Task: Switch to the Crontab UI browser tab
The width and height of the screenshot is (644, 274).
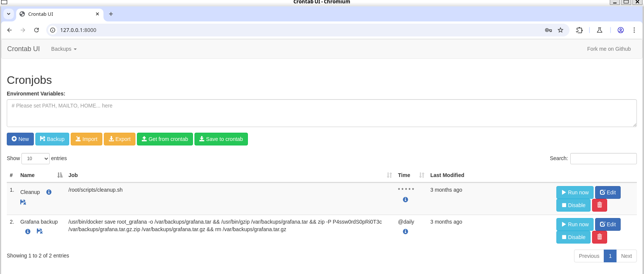Action: (x=56, y=14)
